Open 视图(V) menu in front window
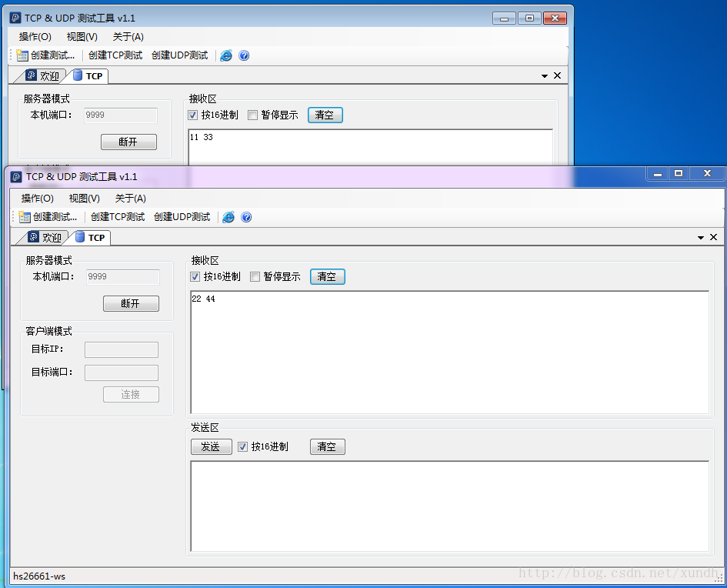This screenshot has width=727, height=588. tap(85, 199)
